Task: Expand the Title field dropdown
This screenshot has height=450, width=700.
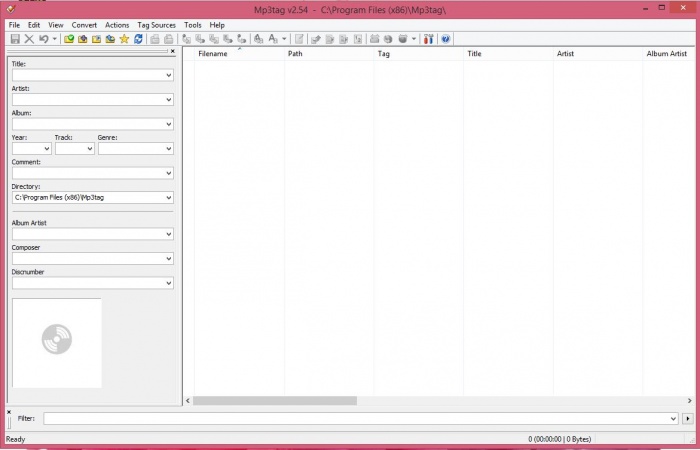Action: pyautogui.click(x=168, y=75)
